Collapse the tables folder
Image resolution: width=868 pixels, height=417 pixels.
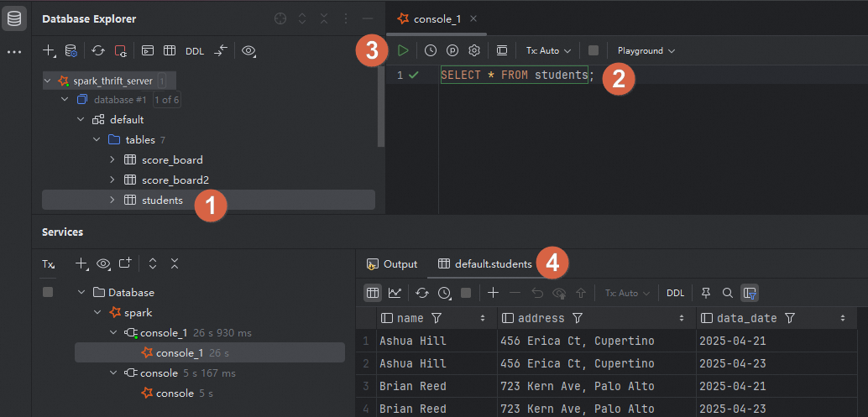[97, 140]
